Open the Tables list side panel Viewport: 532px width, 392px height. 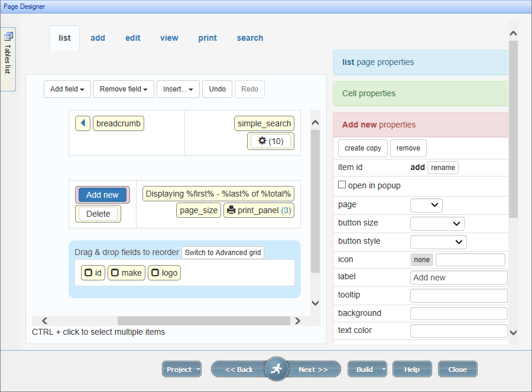coord(8,59)
